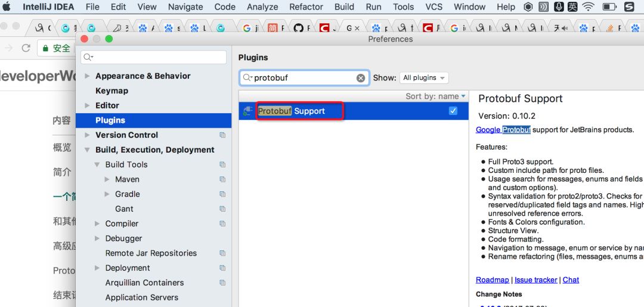Open the Show All plugins dropdown

click(x=424, y=78)
